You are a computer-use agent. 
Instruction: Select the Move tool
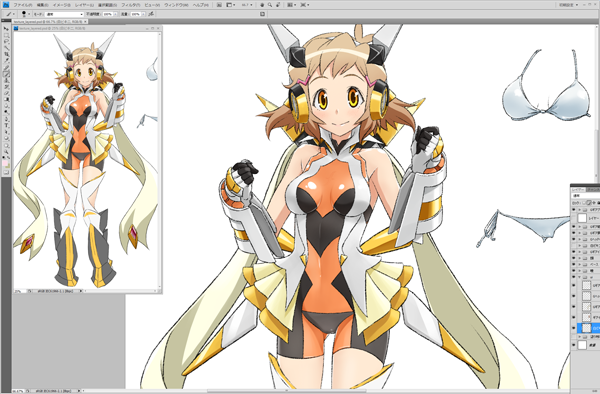pos(7,28)
